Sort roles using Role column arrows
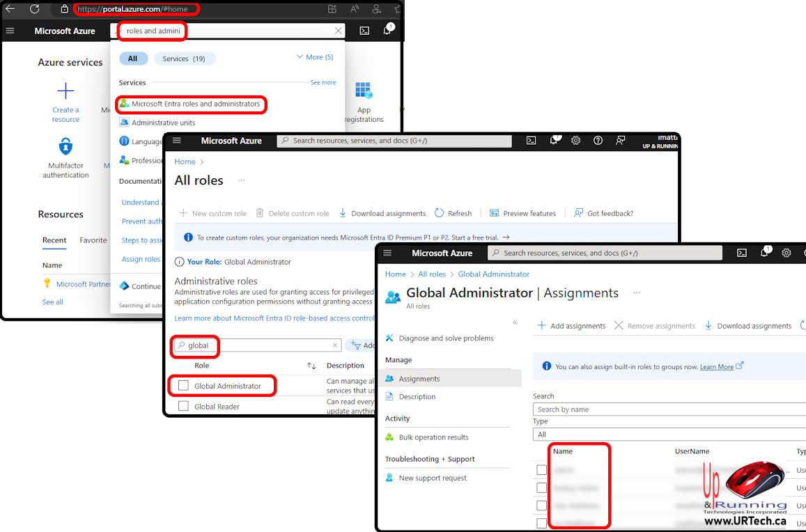The height and width of the screenshot is (532, 806). (x=311, y=366)
